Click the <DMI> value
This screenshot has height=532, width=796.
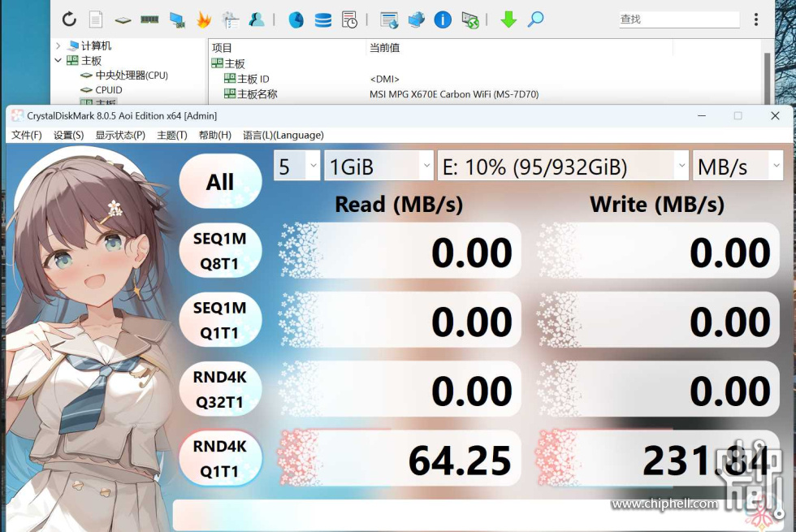[384, 80]
